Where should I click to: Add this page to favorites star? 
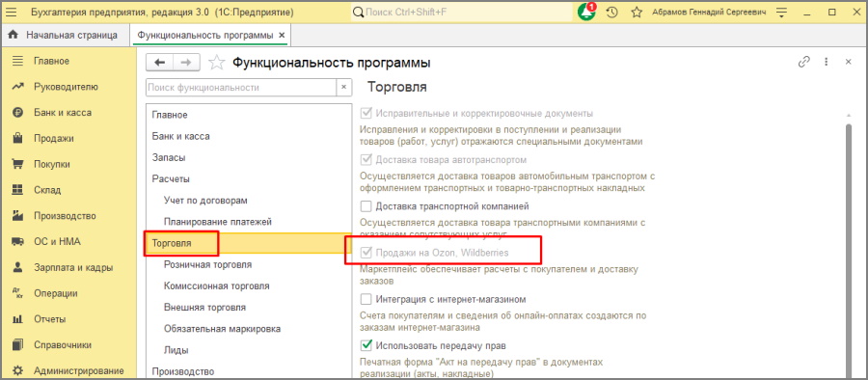(x=216, y=63)
